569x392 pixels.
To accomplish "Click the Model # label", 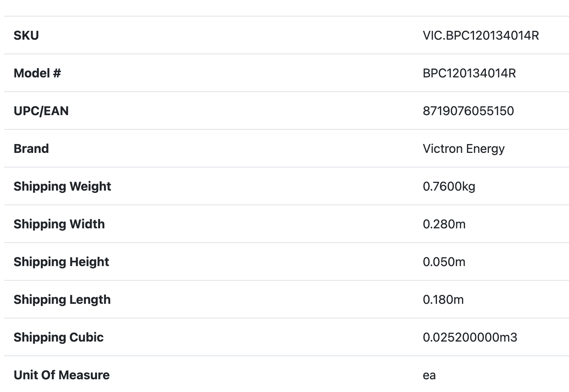I will click(x=37, y=73).
